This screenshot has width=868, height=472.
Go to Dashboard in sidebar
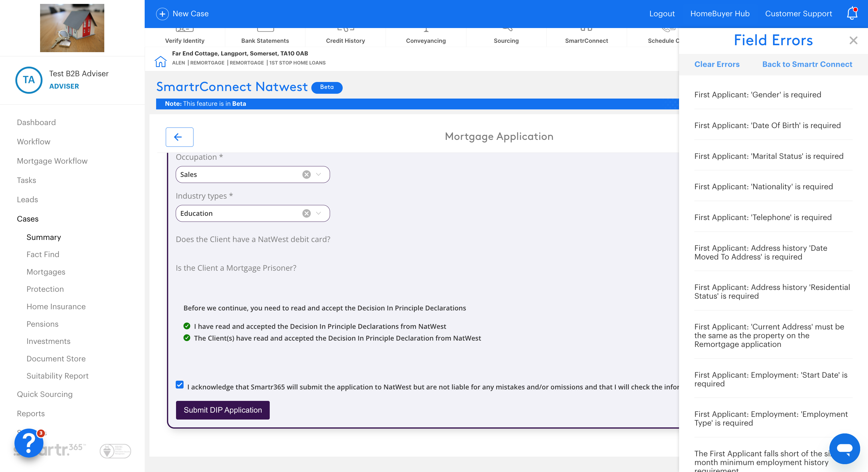(36, 122)
